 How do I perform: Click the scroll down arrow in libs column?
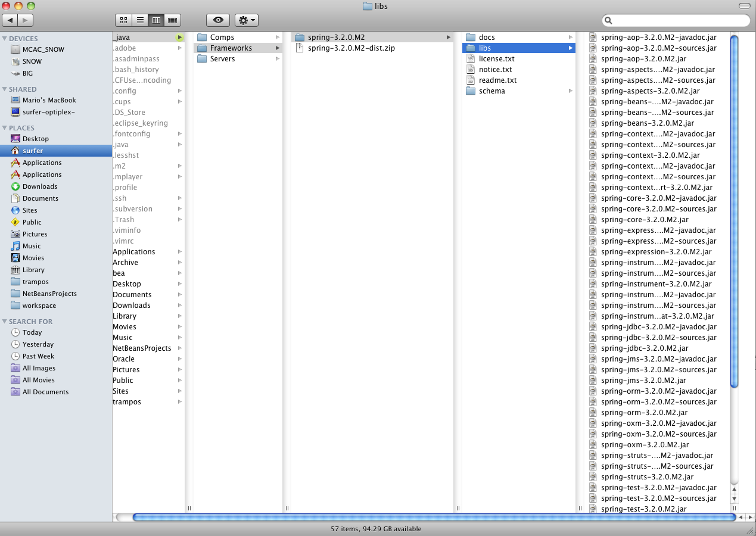tap(734, 499)
